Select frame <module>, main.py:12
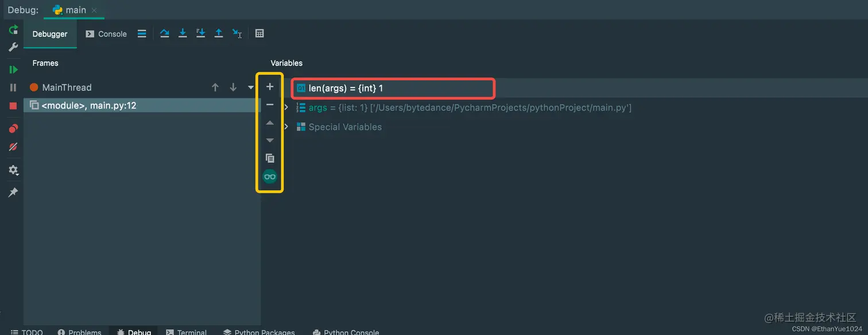868x335 pixels. tap(142, 106)
